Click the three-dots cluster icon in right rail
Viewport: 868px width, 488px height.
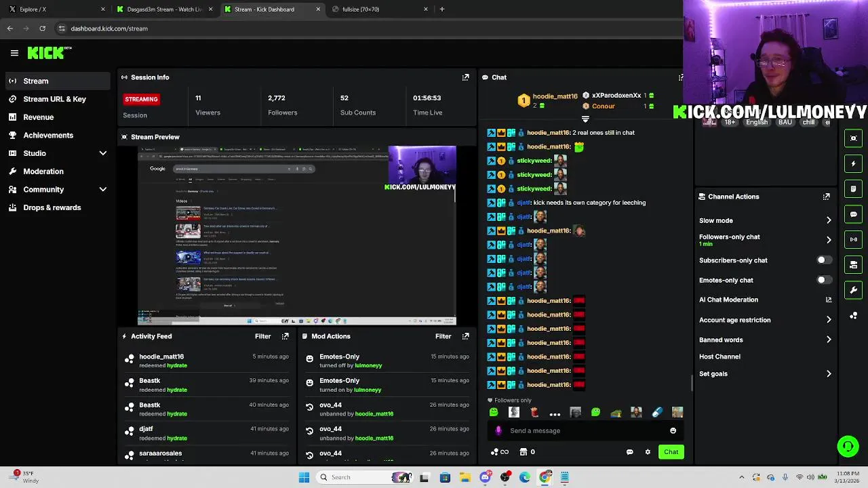[854, 316]
